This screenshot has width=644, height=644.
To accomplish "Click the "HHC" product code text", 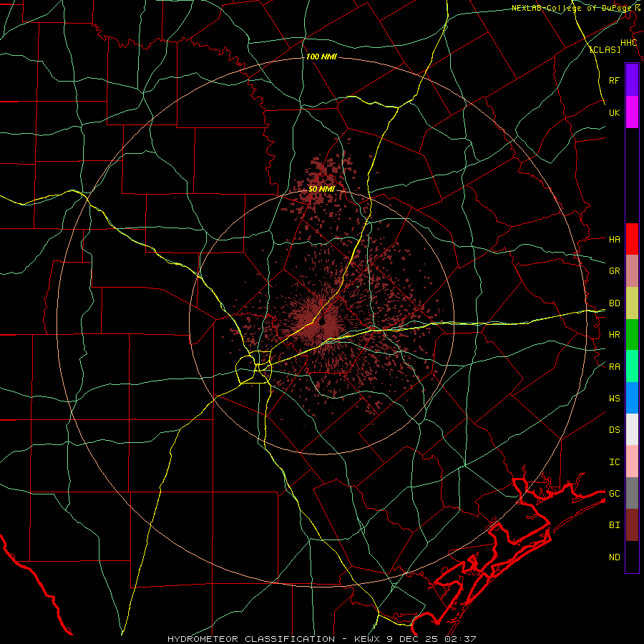I will click(628, 43).
